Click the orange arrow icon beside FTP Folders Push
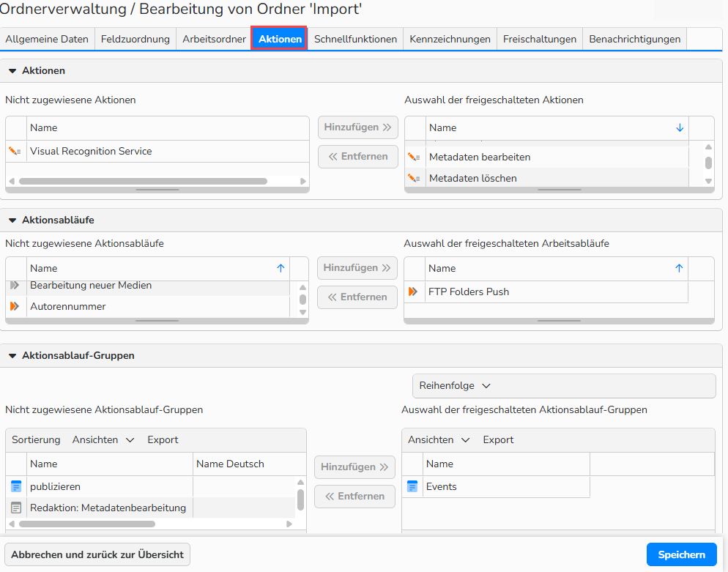Viewport: 728px width, 572px height. (413, 291)
